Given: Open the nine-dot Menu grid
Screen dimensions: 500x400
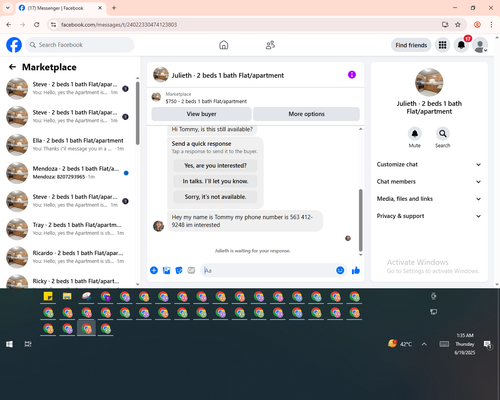Looking at the screenshot, I should pyautogui.click(x=442, y=45).
